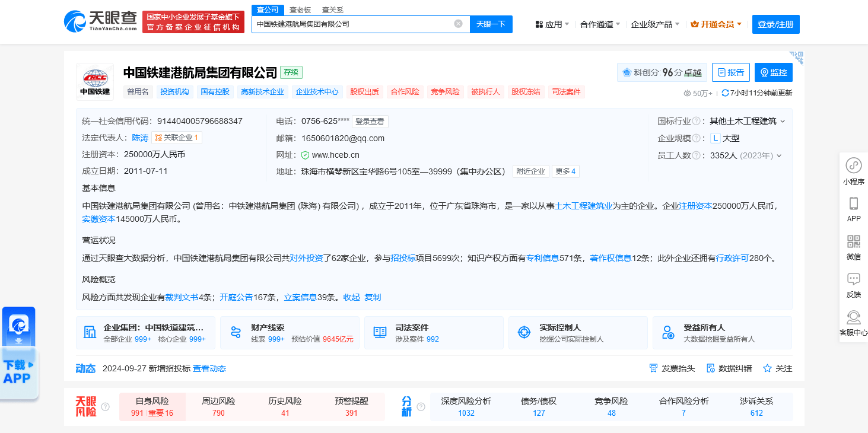
Task: Click the national industry help question icon
Action: click(x=697, y=121)
